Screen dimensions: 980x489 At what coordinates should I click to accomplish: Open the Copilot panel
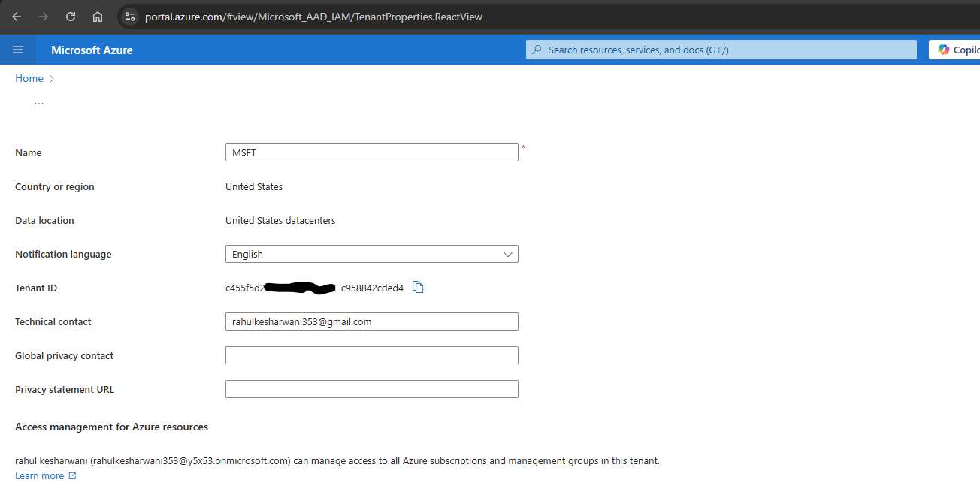tap(958, 49)
